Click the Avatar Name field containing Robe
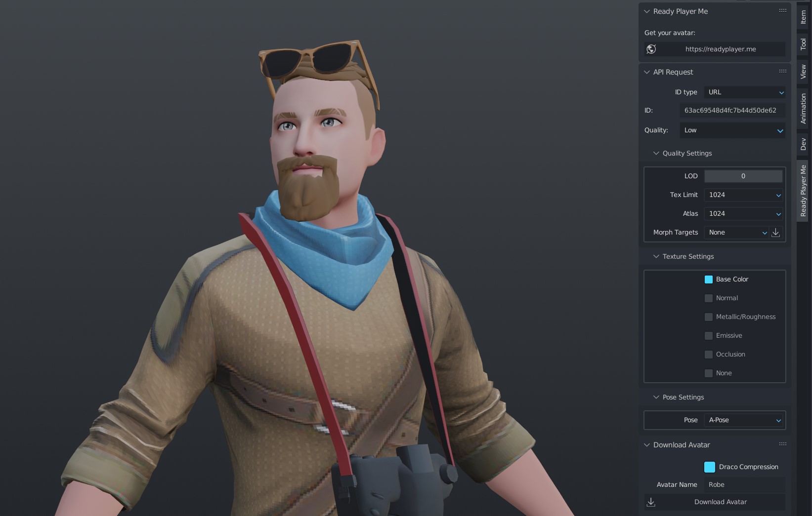 pyautogui.click(x=744, y=485)
